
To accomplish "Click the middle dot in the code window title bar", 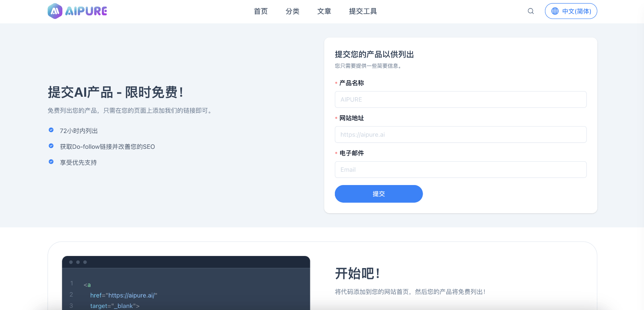I will coord(78,262).
